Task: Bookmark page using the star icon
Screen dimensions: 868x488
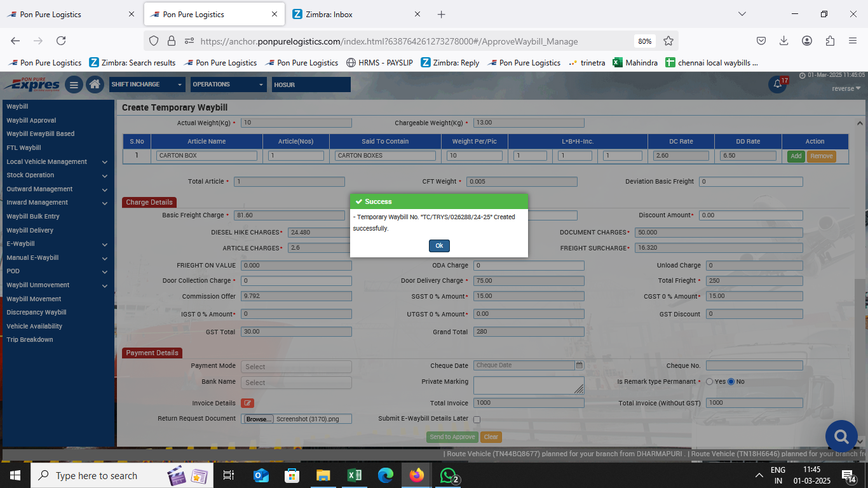Action: pyautogui.click(x=668, y=41)
